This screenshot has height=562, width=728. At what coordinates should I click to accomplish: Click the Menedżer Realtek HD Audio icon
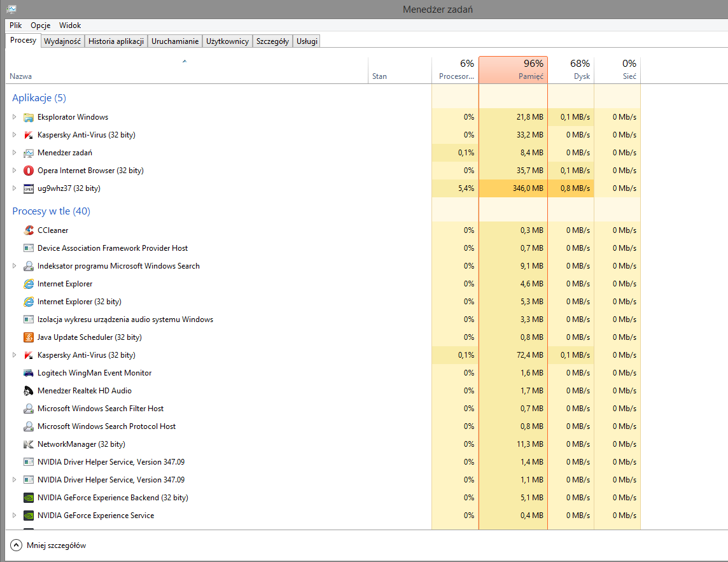(x=29, y=391)
